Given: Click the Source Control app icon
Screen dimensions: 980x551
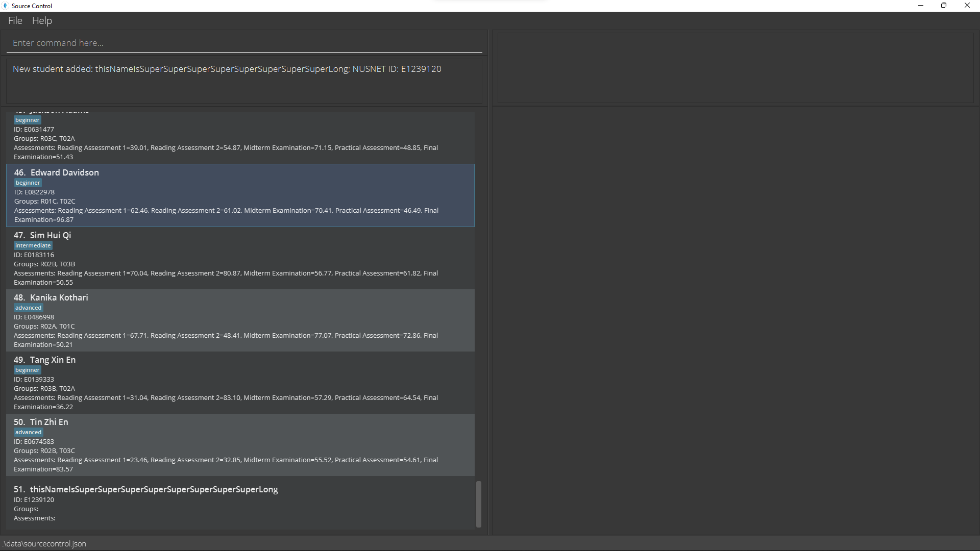Looking at the screenshot, I should [5, 6].
